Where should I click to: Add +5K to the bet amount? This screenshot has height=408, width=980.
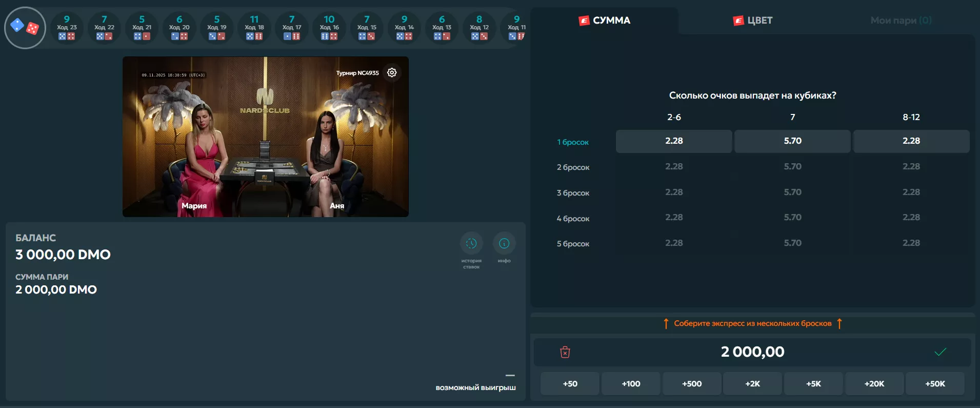(813, 384)
